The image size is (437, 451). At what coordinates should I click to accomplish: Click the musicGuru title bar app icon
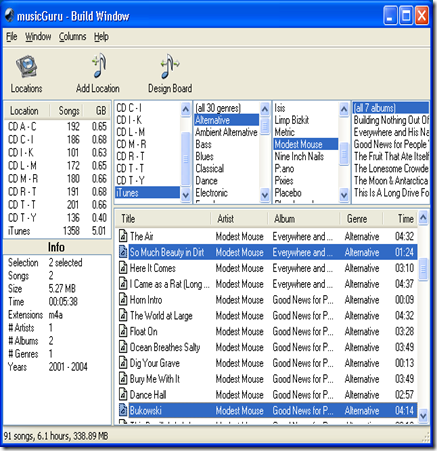pyautogui.click(x=9, y=15)
